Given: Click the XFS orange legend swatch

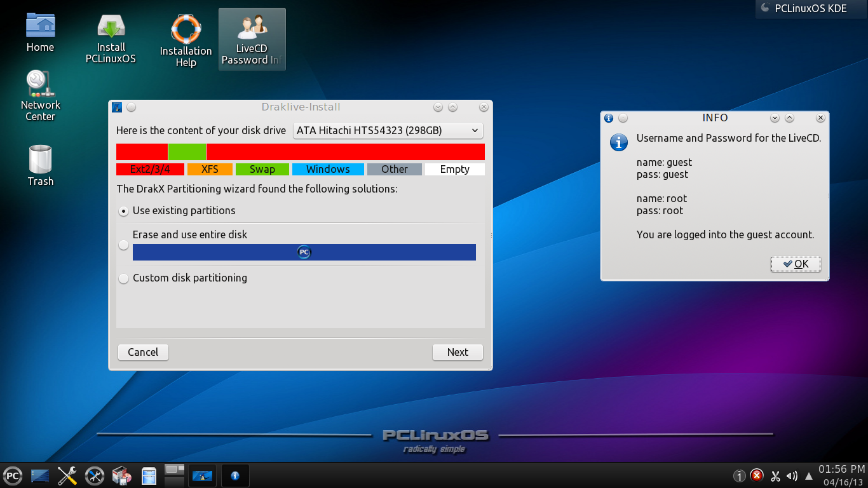Looking at the screenshot, I should click(209, 170).
